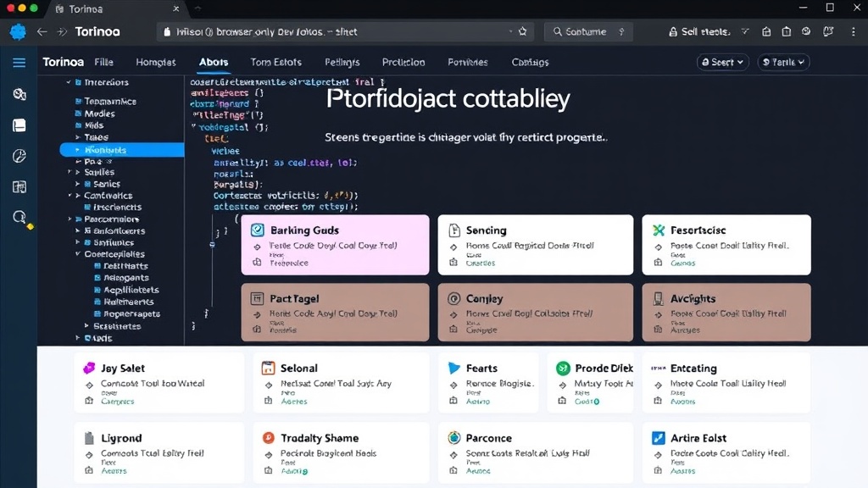Collapse the Cooetcepilolles tree node

[78, 254]
